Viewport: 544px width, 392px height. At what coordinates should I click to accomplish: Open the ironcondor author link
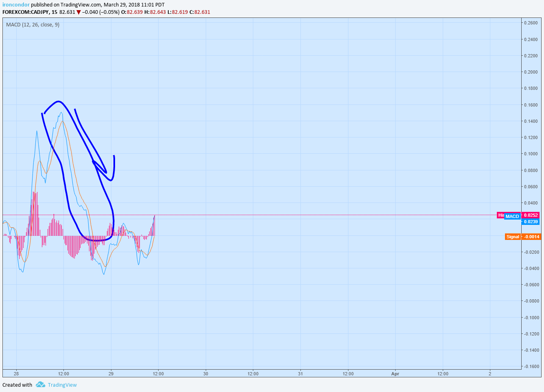(16, 5)
